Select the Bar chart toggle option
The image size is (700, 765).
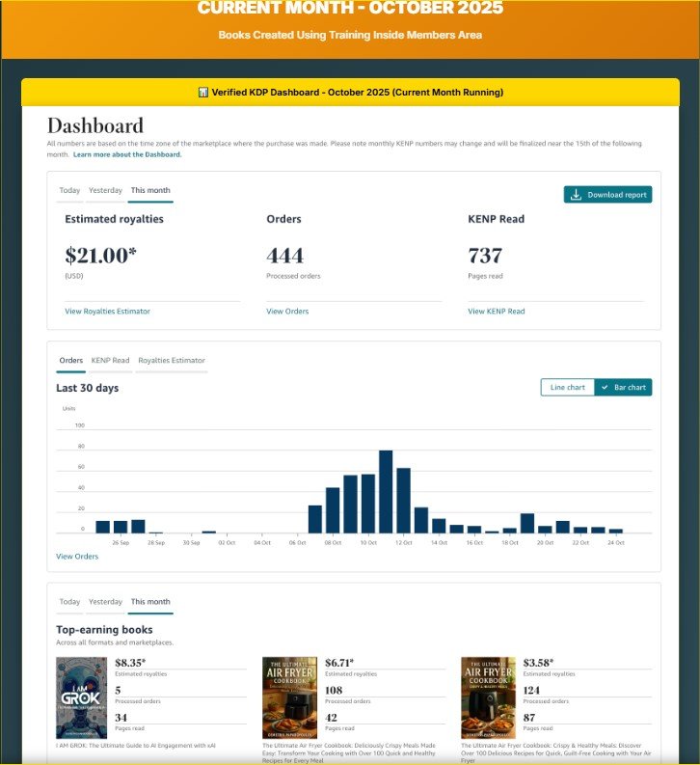[x=623, y=387]
